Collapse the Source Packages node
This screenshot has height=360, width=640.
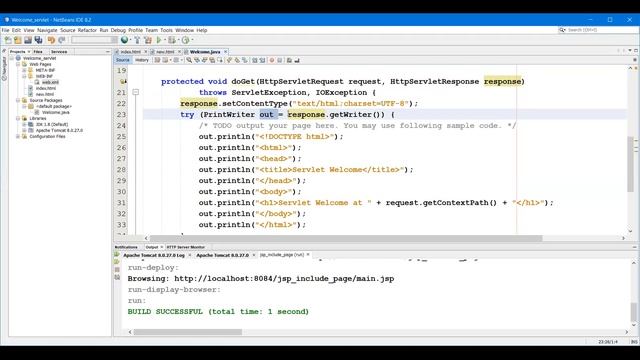pyautogui.click(x=18, y=100)
